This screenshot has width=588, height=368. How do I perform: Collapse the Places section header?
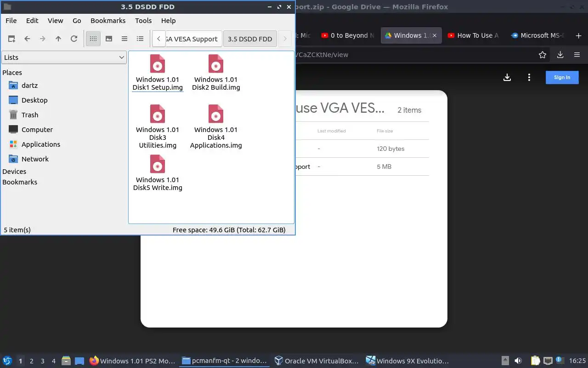pos(12,73)
